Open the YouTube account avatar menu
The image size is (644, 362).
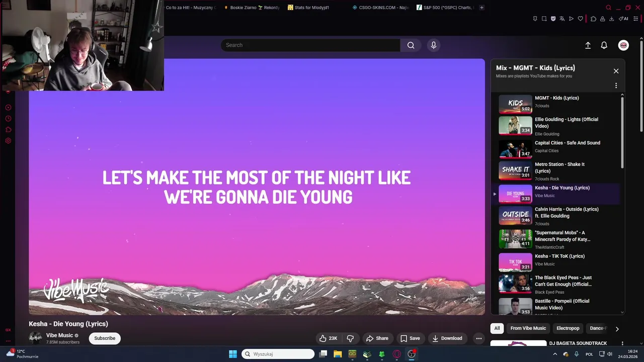point(623,45)
